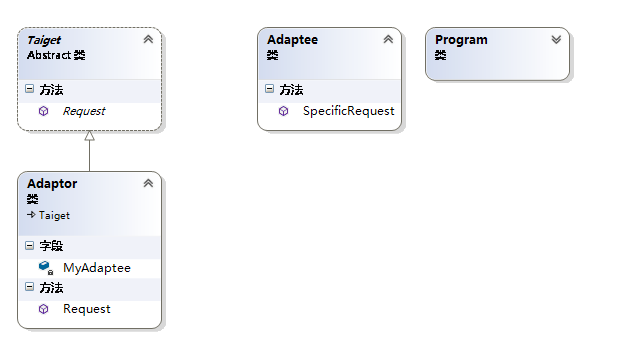Collapse the Adaptor class box chevron
Viewport: 621px width, 361px height.
pos(148,183)
